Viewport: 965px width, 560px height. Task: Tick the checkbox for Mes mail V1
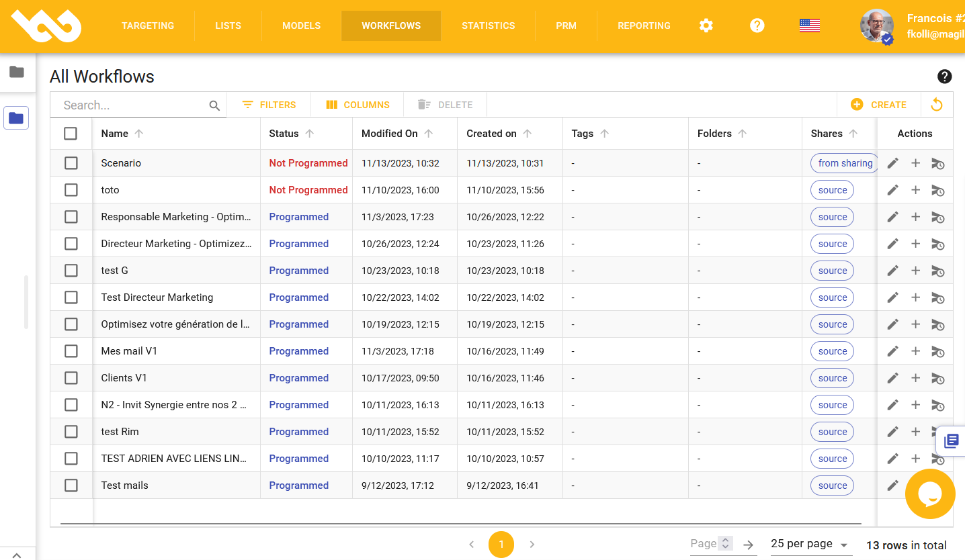click(x=71, y=351)
